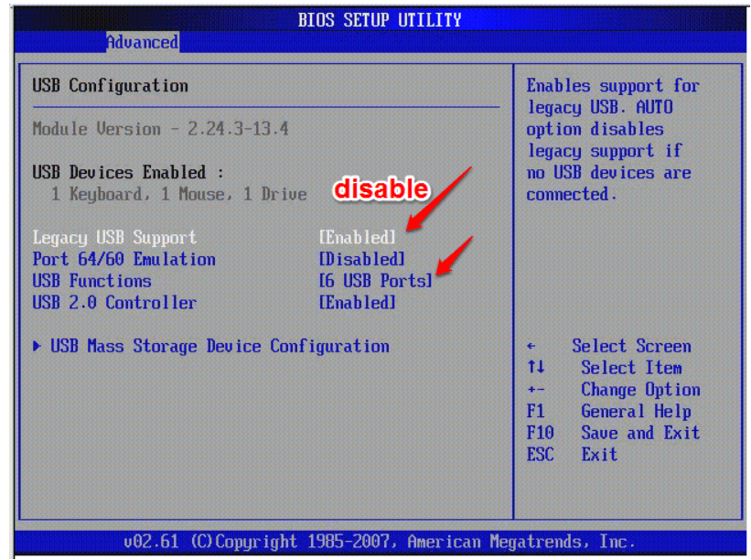751x560 pixels.
Task: Open the 6 USB Ports option list
Action: (376, 281)
